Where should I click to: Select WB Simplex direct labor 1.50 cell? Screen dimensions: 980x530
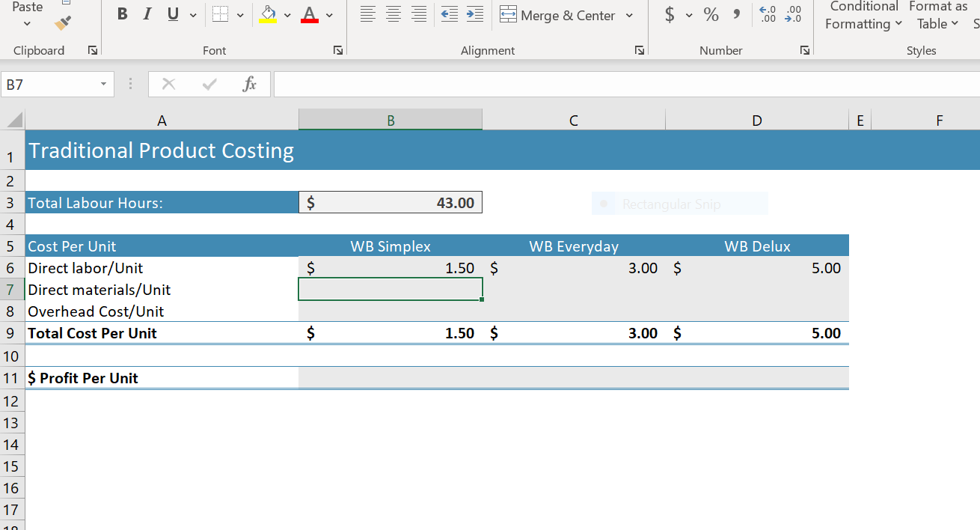[x=391, y=267]
